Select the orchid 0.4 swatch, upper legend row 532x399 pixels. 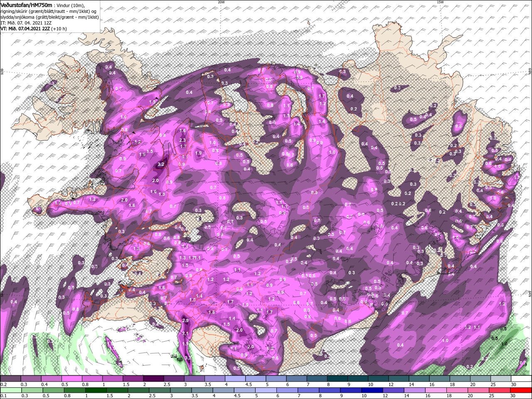[x=51, y=379]
